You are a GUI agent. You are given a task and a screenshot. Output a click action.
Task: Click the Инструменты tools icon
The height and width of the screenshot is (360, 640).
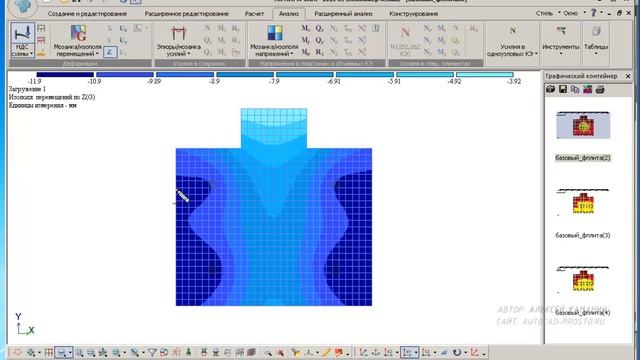(561, 31)
